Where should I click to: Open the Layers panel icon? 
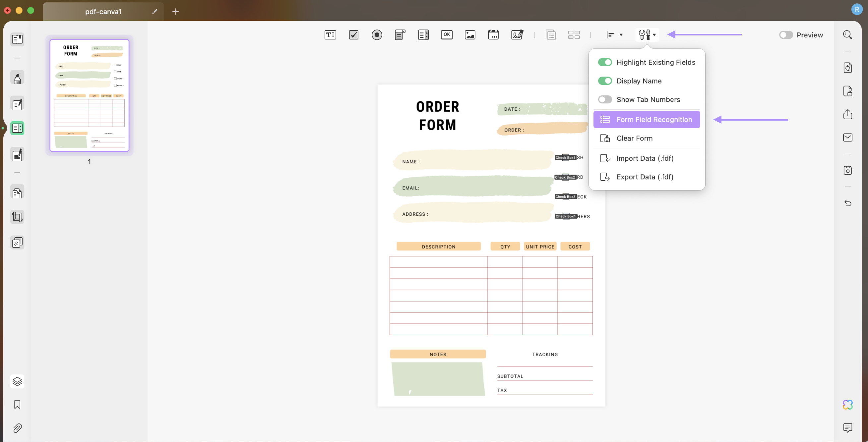click(17, 381)
